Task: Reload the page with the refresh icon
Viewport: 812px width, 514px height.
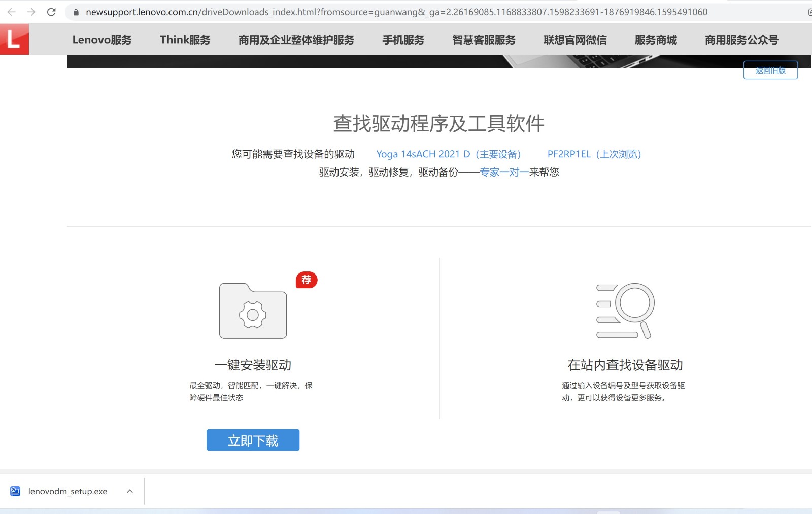Action: tap(51, 12)
